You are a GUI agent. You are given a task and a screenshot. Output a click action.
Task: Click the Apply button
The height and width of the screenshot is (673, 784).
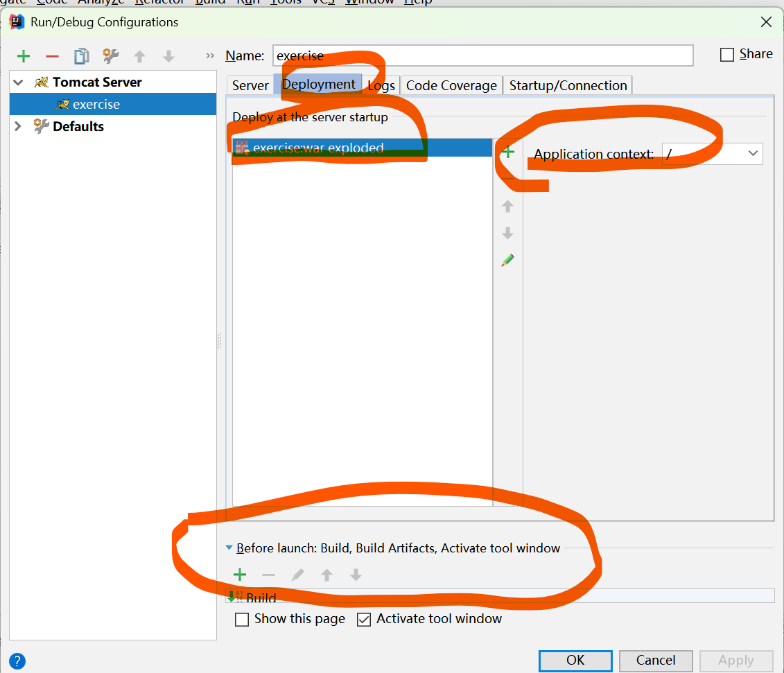(736, 661)
